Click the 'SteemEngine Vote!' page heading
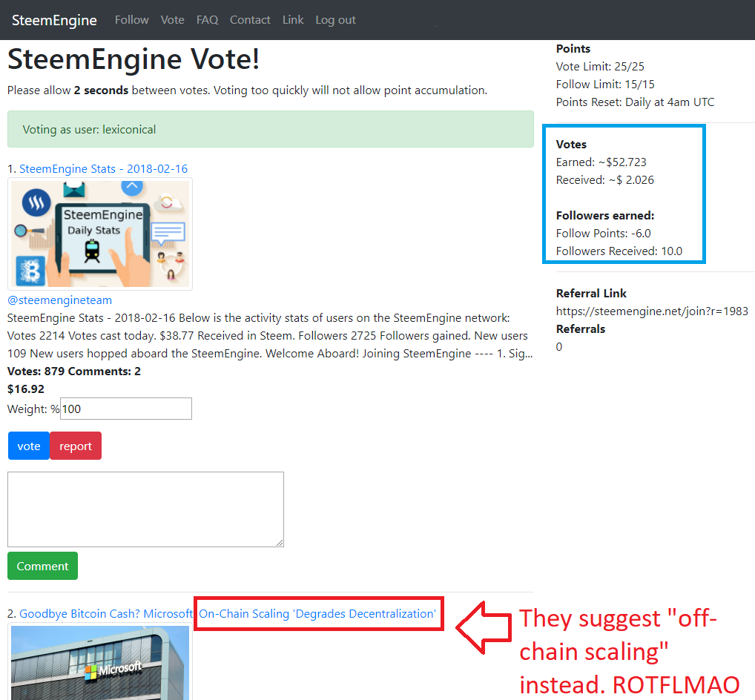755x700 pixels. point(133,59)
